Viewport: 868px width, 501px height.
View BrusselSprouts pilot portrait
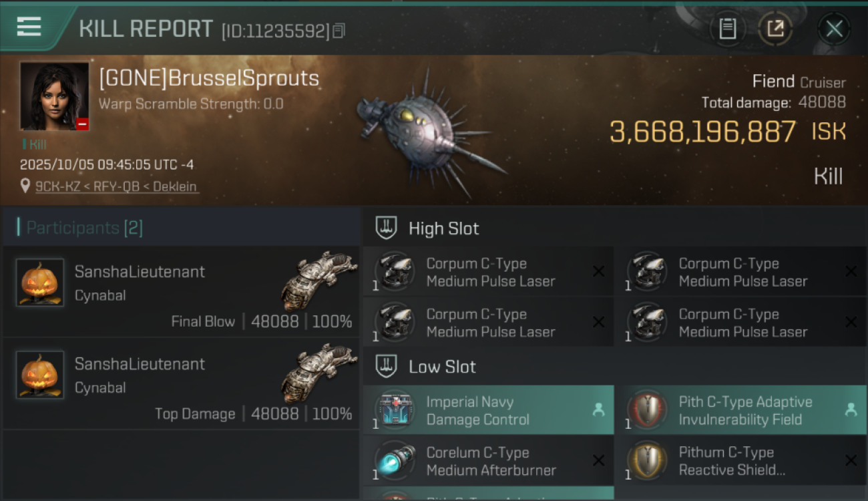pyautogui.click(x=54, y=96)
